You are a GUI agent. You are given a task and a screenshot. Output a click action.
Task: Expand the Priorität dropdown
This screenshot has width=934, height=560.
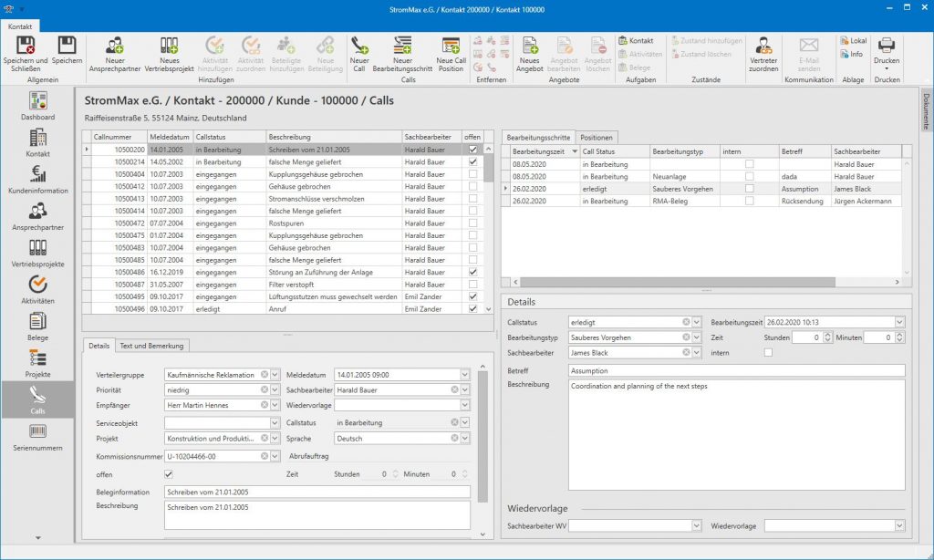[x=275, y=389]
